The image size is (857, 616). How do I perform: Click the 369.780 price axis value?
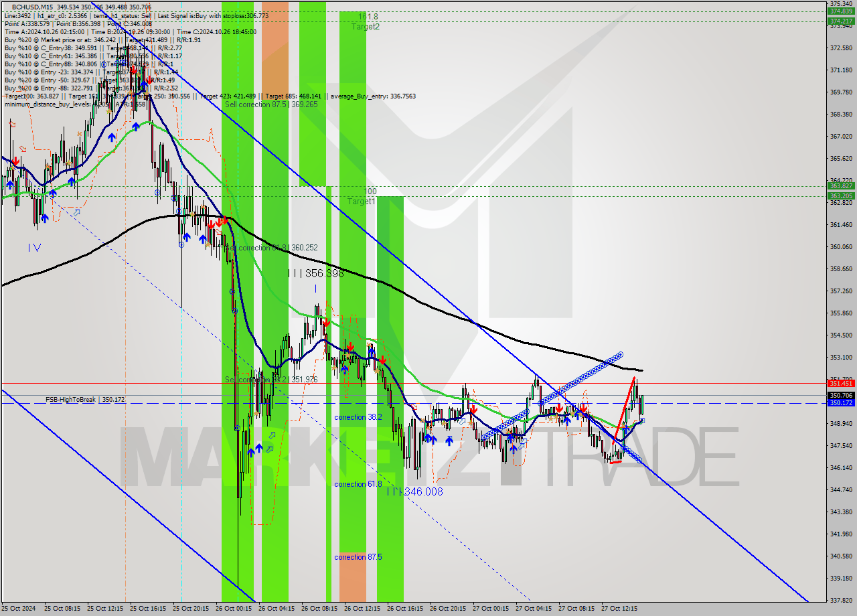841,92
